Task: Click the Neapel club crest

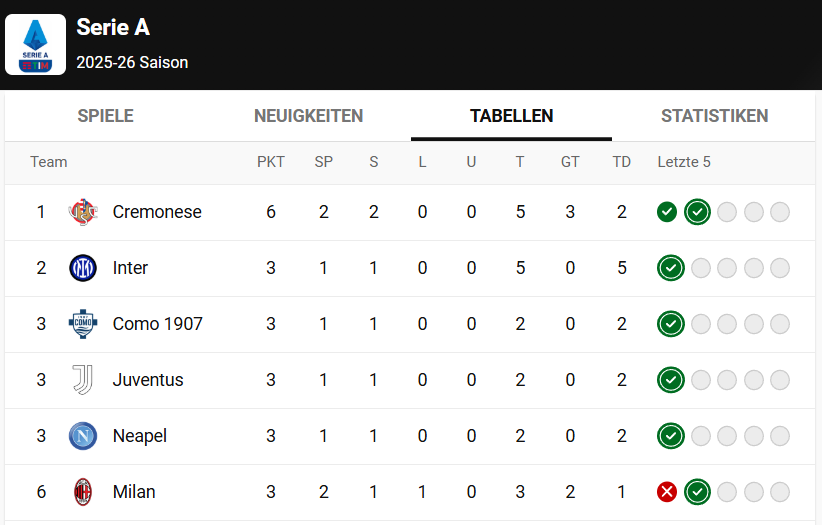Action: 83,436
